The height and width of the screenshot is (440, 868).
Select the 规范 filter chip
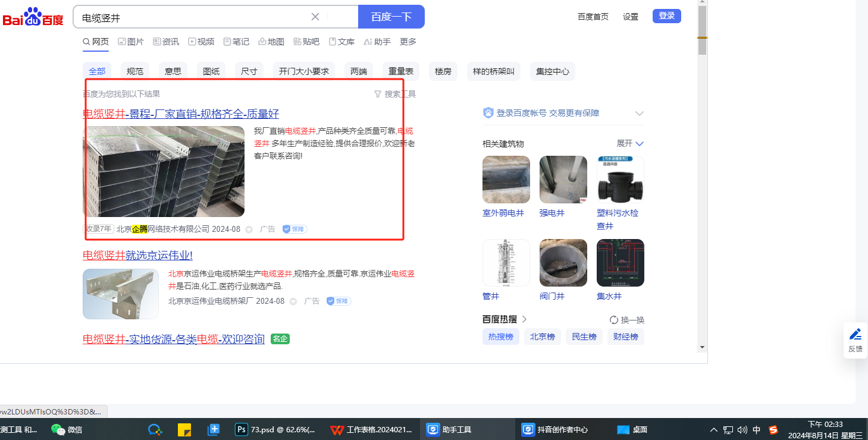point(135,71)
